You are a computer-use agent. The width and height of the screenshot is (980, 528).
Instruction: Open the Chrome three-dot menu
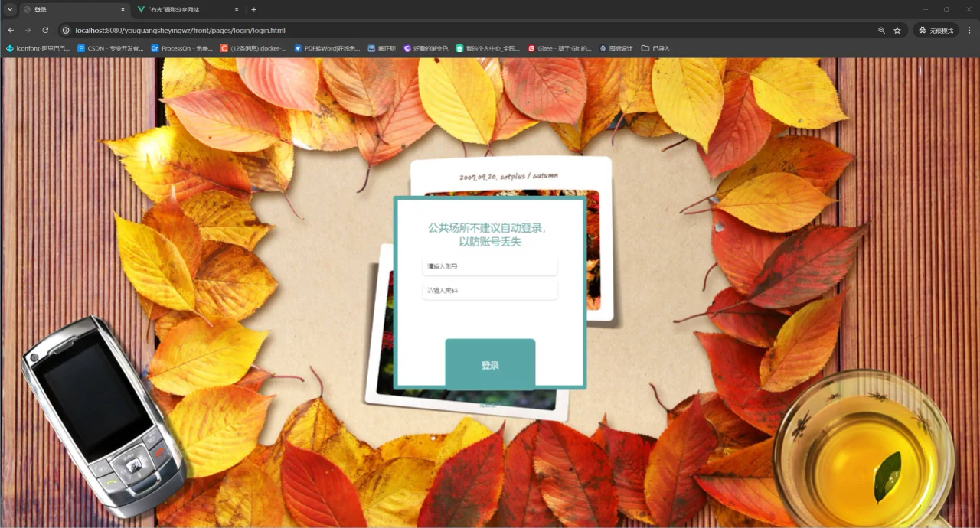969,31
